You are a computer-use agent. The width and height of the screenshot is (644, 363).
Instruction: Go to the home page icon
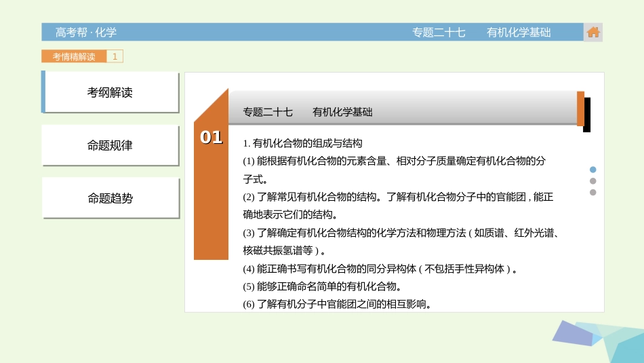tap(592, 32)
